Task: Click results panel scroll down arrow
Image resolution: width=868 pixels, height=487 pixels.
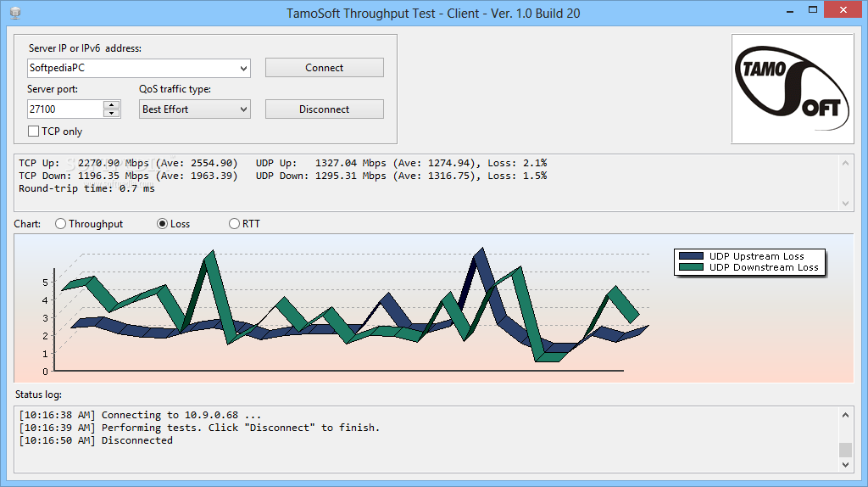Action: (x=845, y=204)
